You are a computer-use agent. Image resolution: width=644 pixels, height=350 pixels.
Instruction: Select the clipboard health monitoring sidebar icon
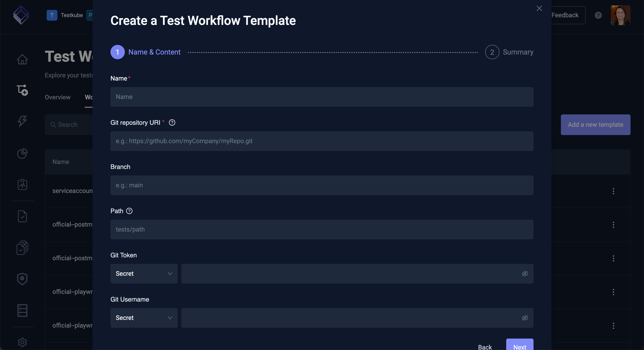pos(22,185)
